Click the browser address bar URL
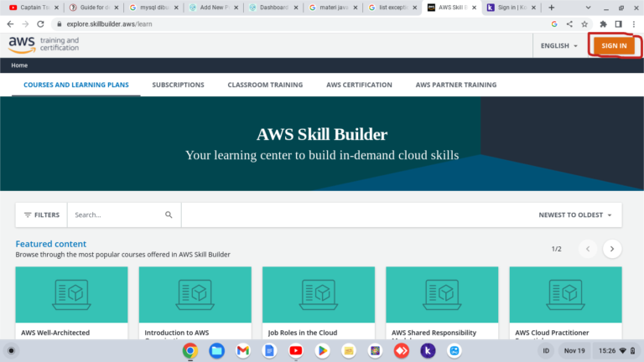644x362 pixels. point(109,24)
